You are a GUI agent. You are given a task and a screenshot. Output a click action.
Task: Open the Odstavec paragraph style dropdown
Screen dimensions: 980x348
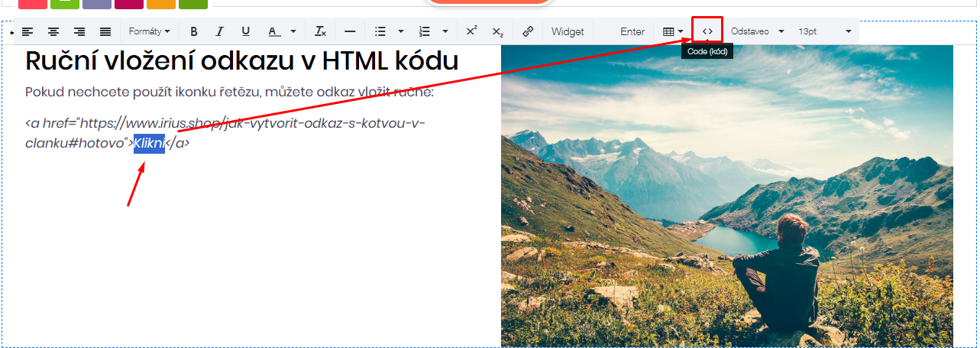(758, 31)
